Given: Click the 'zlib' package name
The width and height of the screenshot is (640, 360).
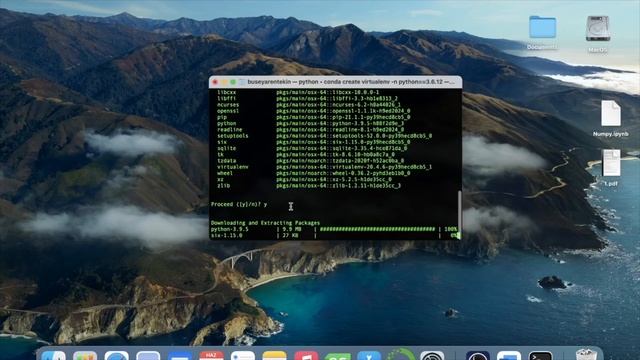Looking at the screenshot, I should tap(223, 186).
